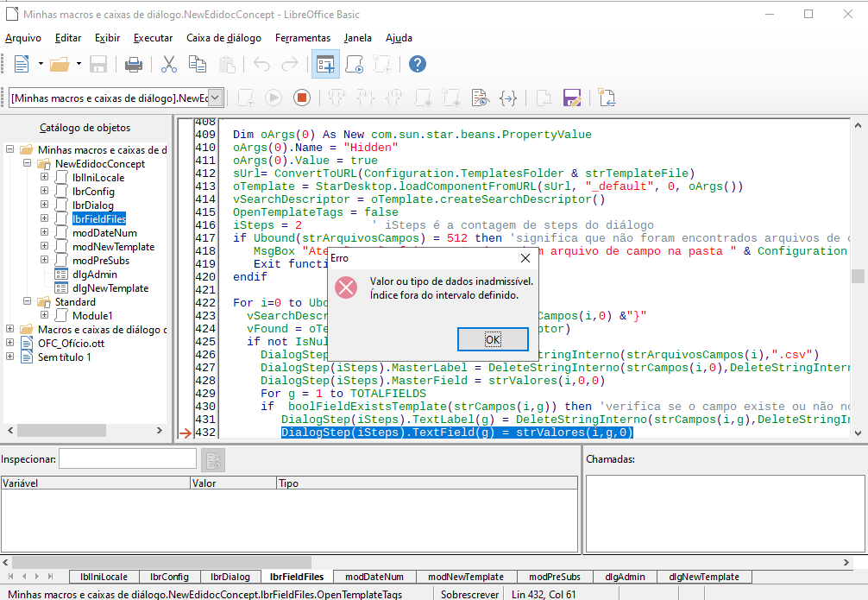Open the Exibir menu

107,38
